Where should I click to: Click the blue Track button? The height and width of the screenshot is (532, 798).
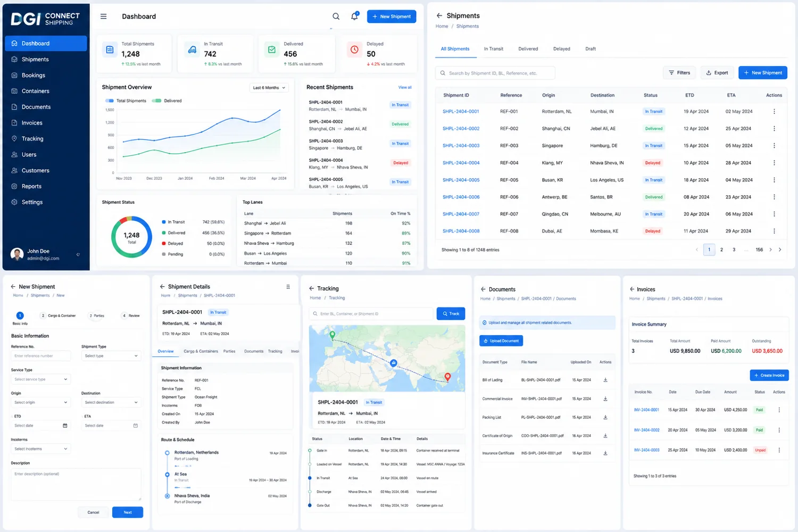tap(451, 314)
